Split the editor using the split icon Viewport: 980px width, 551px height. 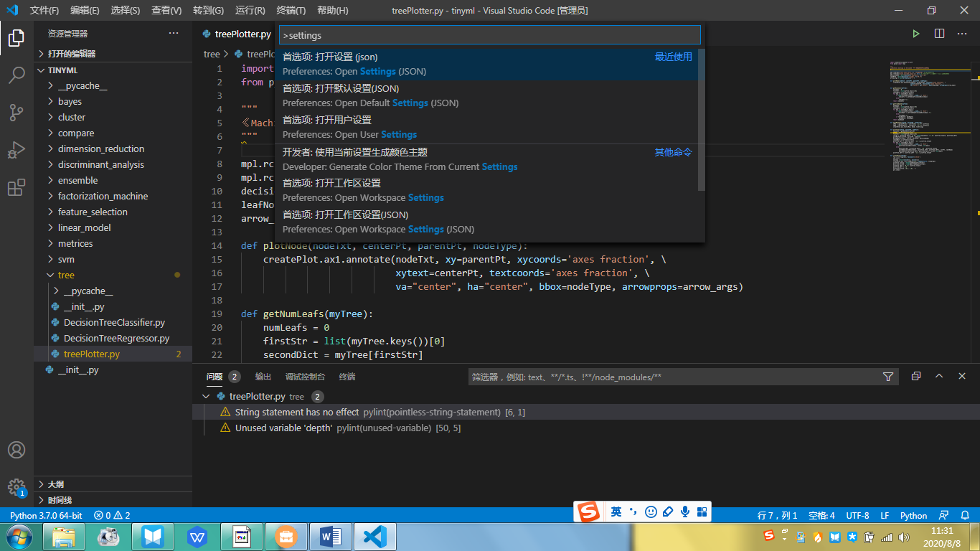pos(939,33)
